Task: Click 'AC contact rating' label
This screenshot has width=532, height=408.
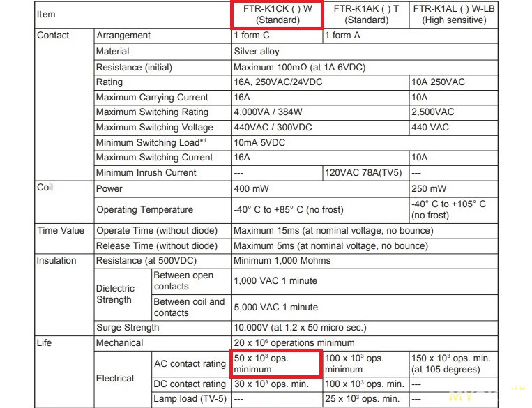Action: tap(191, 364)
